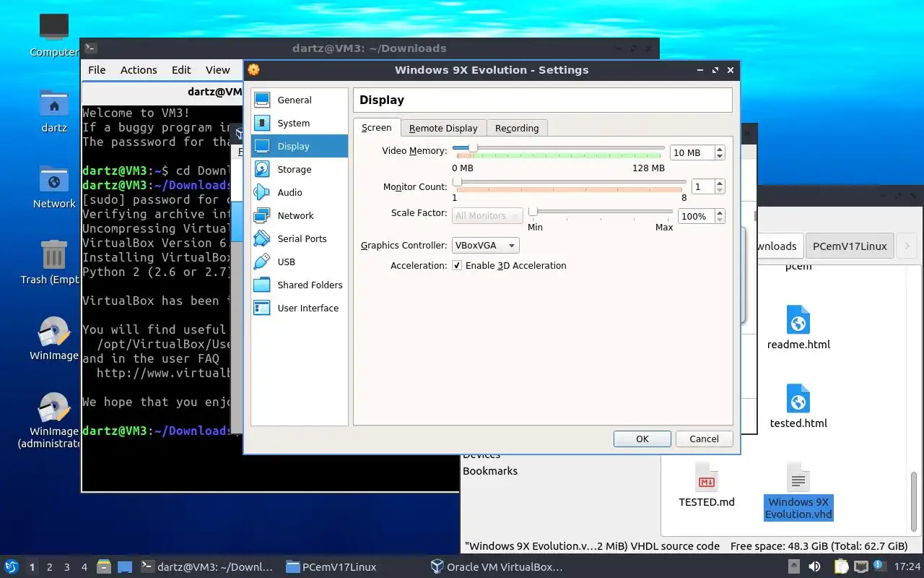Select the tested.html file icon
This screenshot has width=924, height=578.
point(798,406)
